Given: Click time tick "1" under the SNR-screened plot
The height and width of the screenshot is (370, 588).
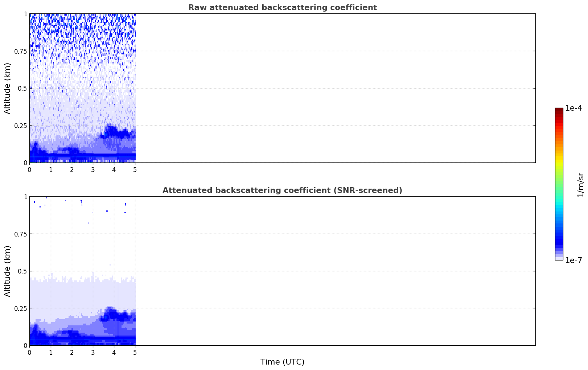Looking at the screenshot, I should pyautogui.click(x=51, y=352).
